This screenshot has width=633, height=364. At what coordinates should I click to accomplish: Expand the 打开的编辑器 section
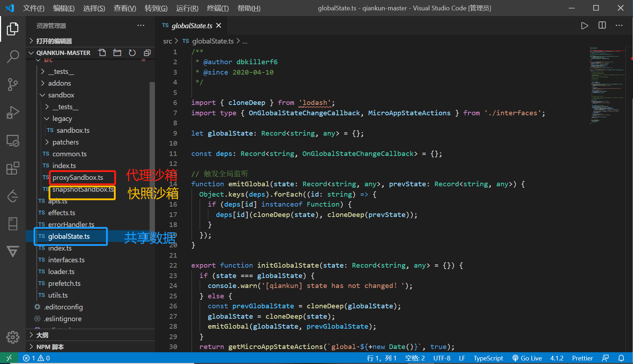point(90,41)
